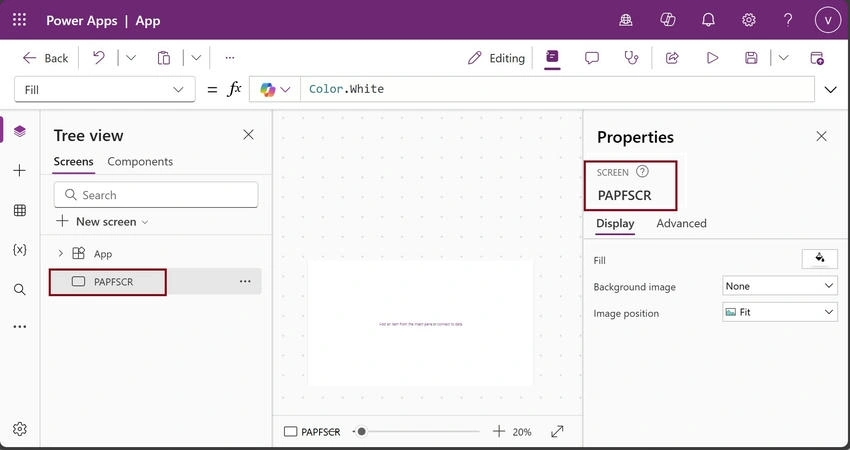Select the PAPFSCR screen in tree

pos(113,282)
